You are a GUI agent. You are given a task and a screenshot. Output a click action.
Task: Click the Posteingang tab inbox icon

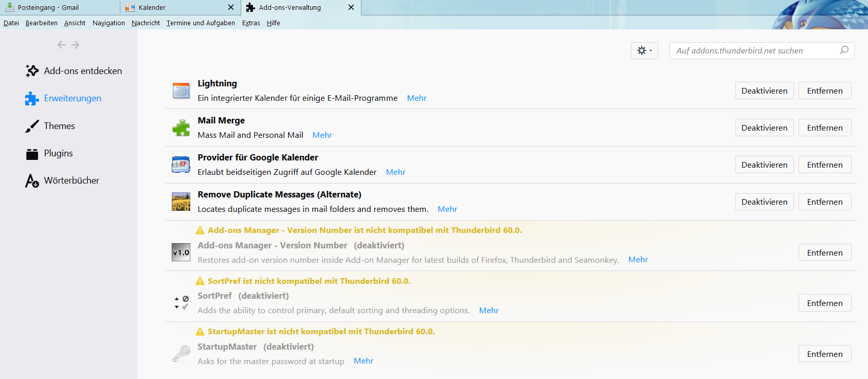point(10,7)
